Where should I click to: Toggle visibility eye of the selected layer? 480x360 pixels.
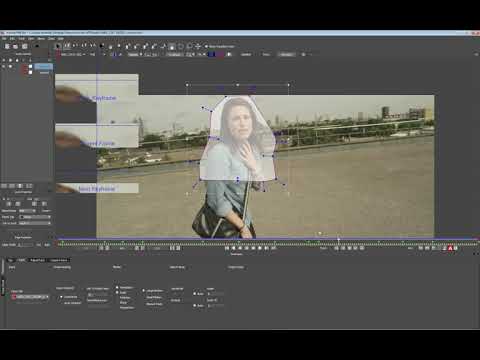(4, 67)
